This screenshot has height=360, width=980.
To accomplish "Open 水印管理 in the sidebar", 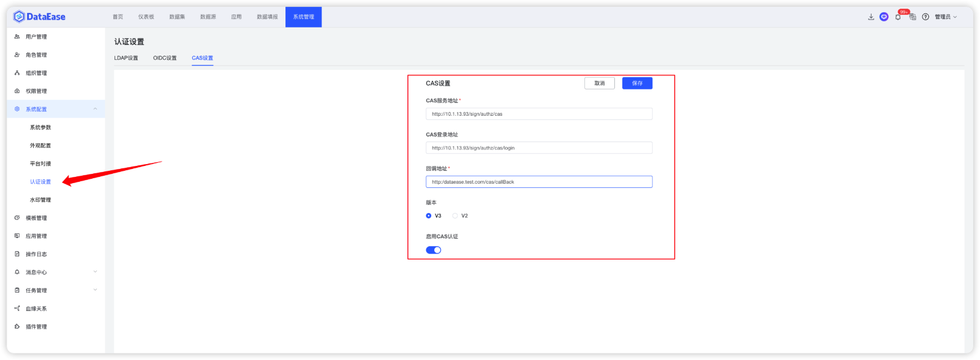I will click(40, 200).
